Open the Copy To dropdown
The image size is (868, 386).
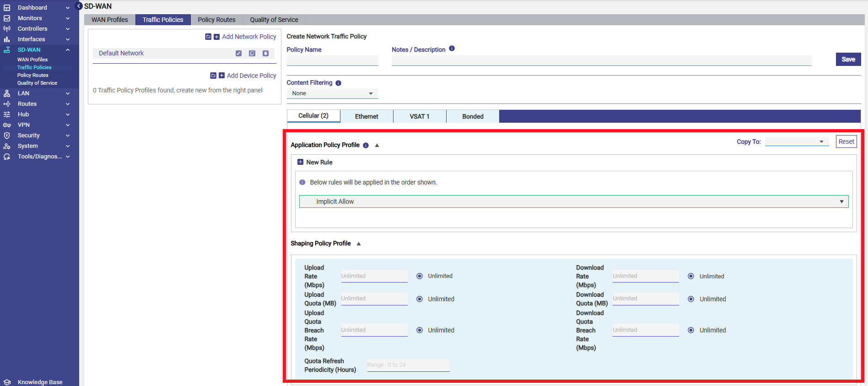point(797,142)
